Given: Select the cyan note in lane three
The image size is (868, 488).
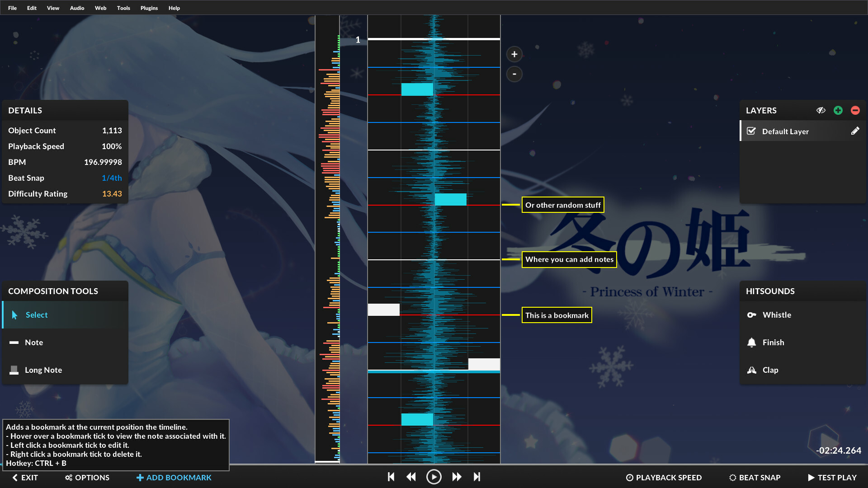Looking at the screenshot, I should click(x=450, y=199).
